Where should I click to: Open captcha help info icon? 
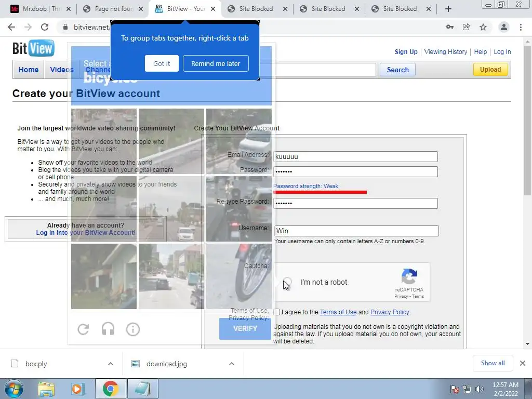pyautogui.click(x=133, y=329)
